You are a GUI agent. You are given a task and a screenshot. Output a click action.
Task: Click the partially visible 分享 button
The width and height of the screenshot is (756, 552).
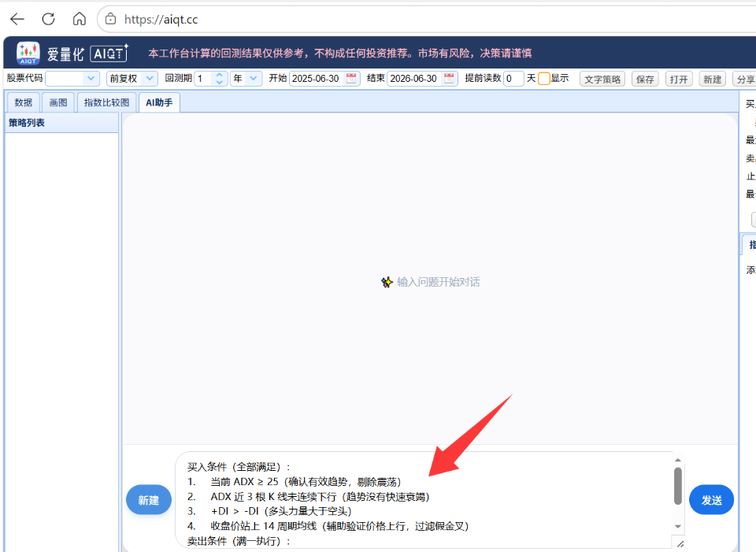(744, 79)
